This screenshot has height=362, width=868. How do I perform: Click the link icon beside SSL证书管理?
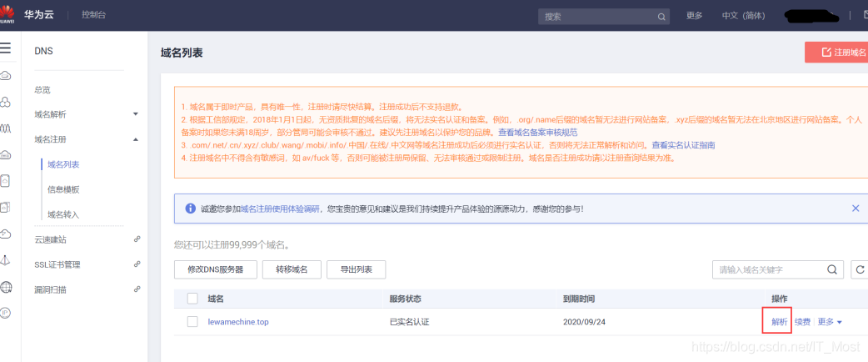click(137, 264)
